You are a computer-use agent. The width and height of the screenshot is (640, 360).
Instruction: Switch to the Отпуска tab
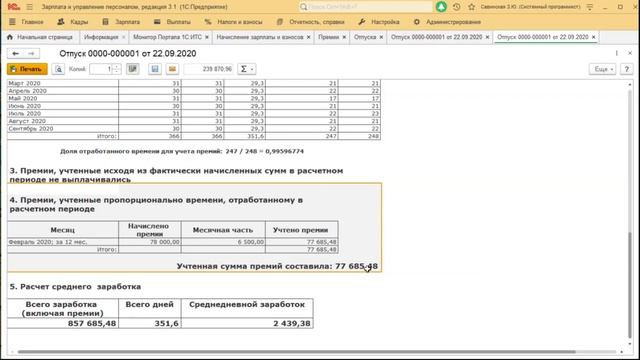pos(365,37)
